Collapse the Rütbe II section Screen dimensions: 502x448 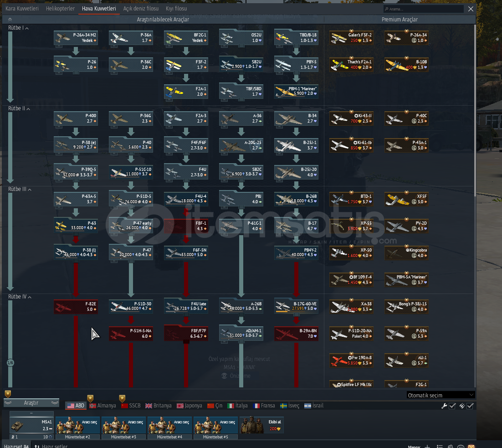point(19,108)
